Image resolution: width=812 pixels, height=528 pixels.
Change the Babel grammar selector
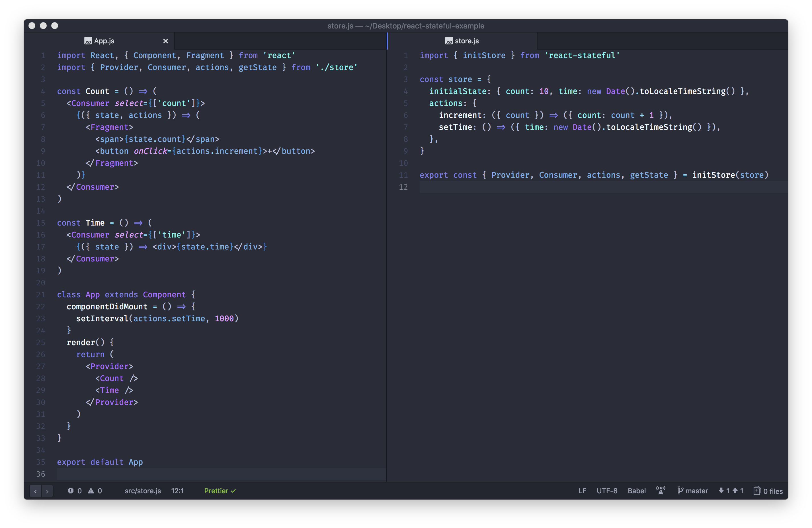tap(636, 491)
